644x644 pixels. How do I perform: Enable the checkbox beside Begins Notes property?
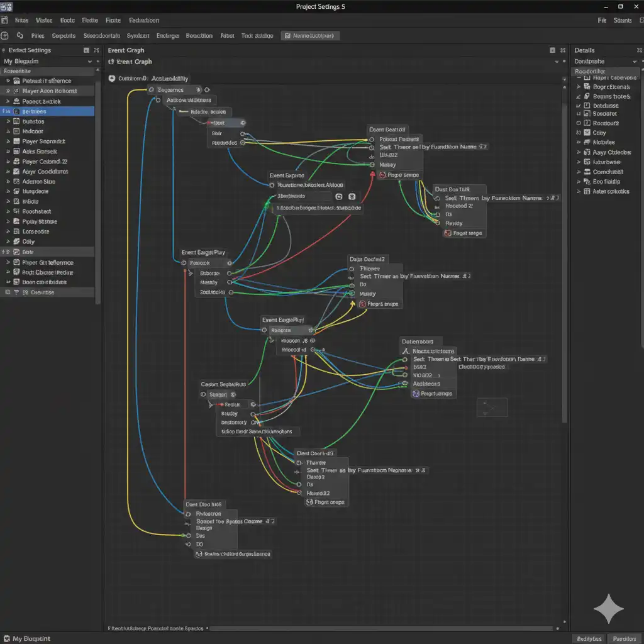click(579, 96)
